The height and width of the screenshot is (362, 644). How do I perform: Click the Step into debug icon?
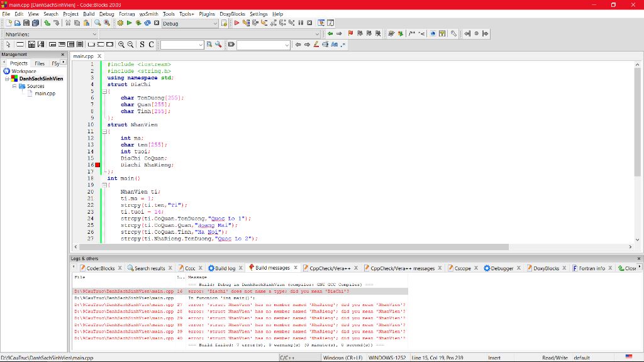pos(264,23)
